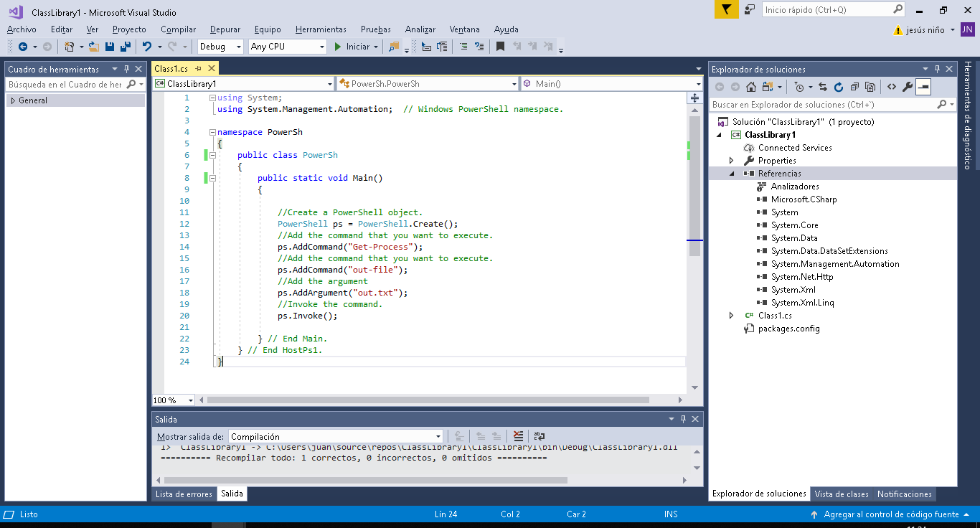Screen dimensions: 980x528
Task: Click Agregar al control de código fuente
Action: pos(893,514)
